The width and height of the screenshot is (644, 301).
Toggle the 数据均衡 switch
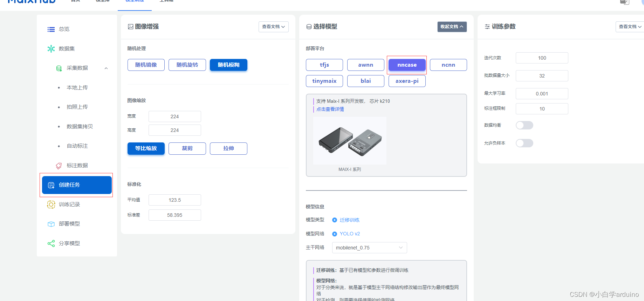pyautogui.click(x=525, y=125)
